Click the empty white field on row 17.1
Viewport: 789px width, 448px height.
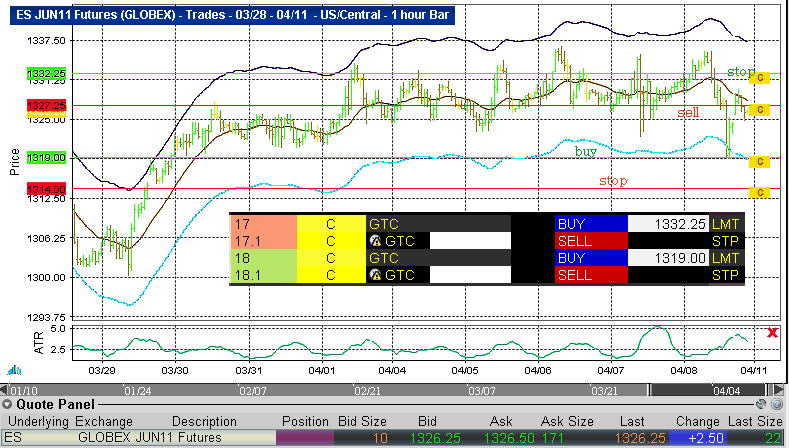(x=470, y=241)
